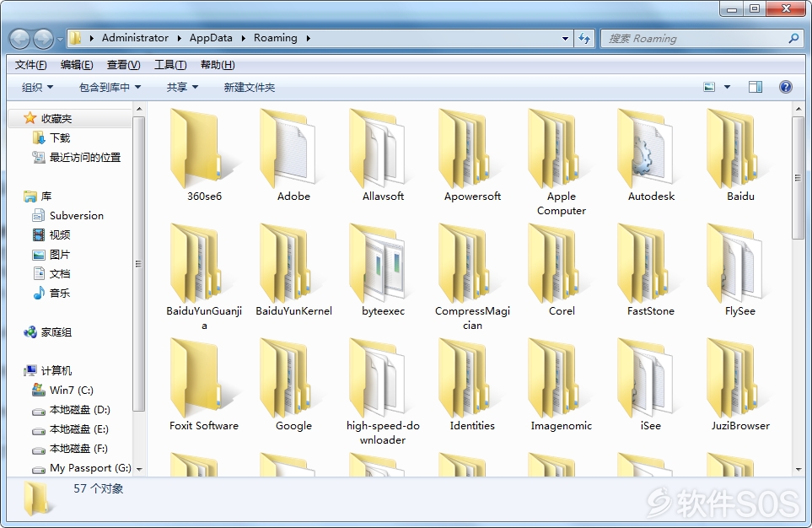Open the CompressMagician folder

pyautogui.click(x=472, y=277)
